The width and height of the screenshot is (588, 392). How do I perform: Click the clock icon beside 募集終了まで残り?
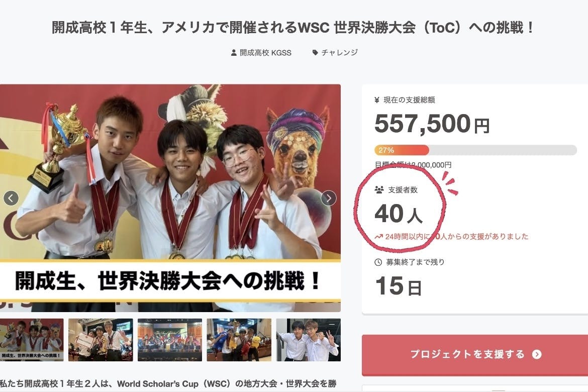[378, 262]
